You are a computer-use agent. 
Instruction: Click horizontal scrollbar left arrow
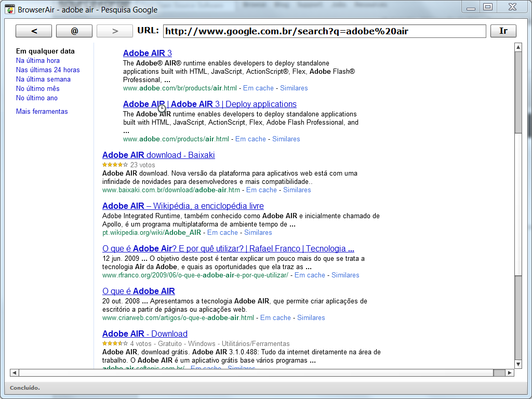tap(14, 373)
